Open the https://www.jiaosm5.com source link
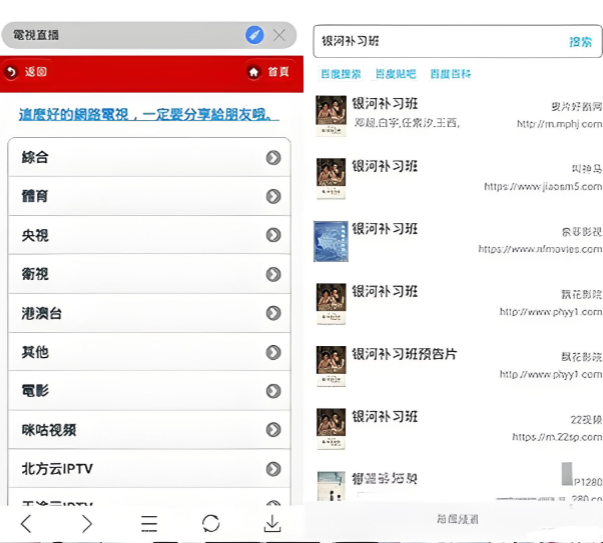Screen dimensions: 603x543 coord(543,187)
